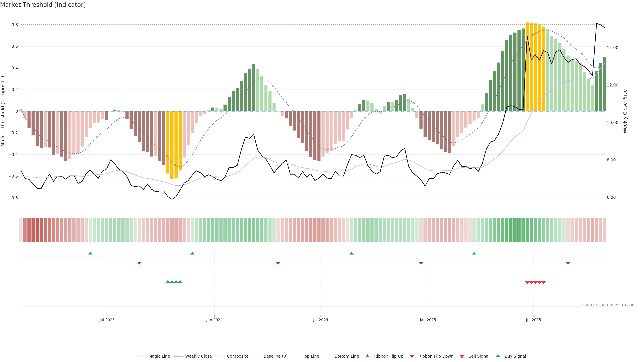Hide the Top Line series via legend

311,356
